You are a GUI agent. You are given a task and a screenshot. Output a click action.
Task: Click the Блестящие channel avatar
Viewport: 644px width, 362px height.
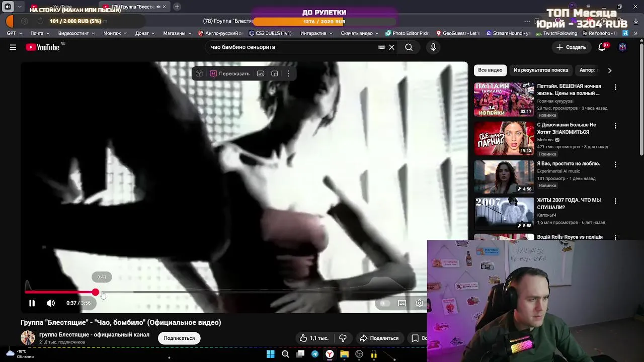(x=28, y=338)
